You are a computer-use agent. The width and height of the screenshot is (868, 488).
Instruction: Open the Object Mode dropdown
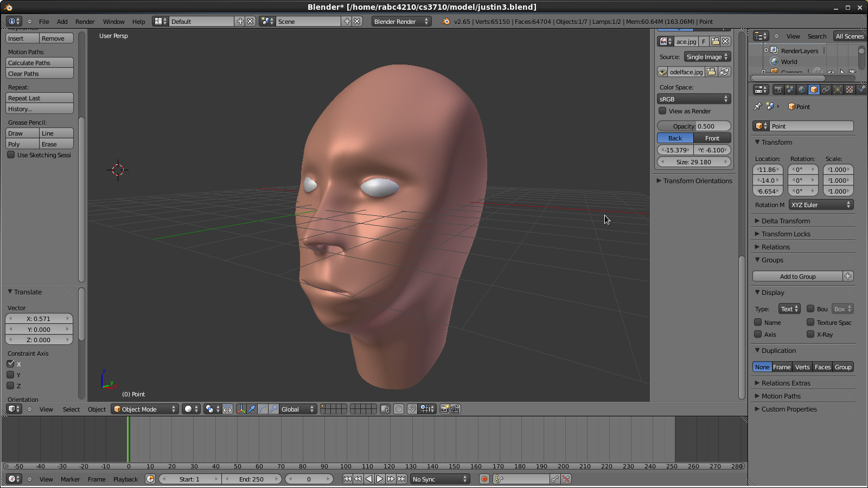145,409
